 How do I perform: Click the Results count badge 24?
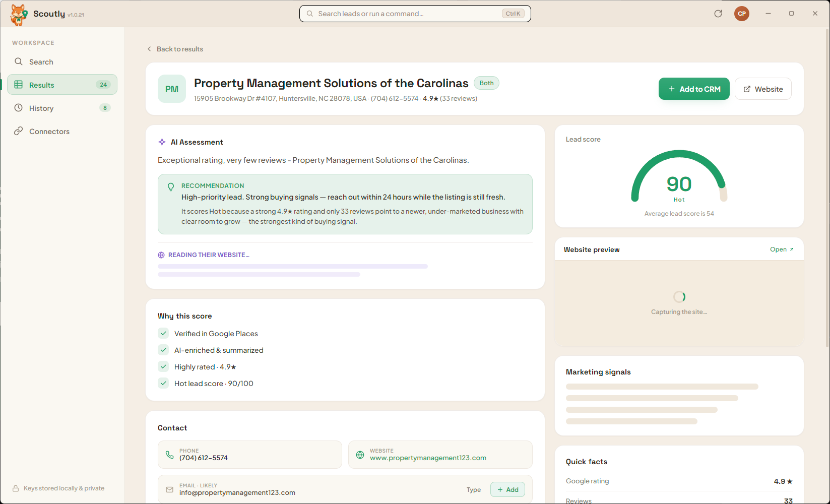(x=103, y=85)
